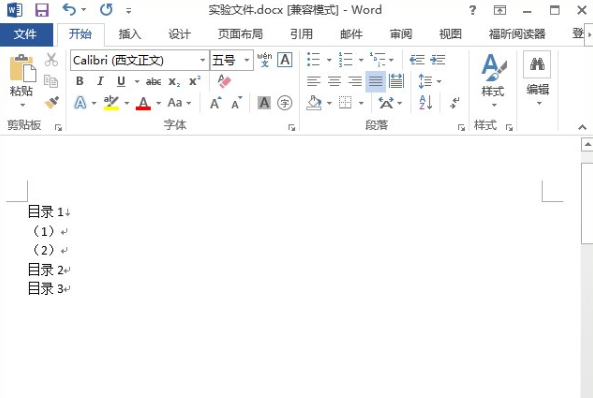Increase paragraph indent
Viewport: 593px width, 398px height.
coord(438,59)
